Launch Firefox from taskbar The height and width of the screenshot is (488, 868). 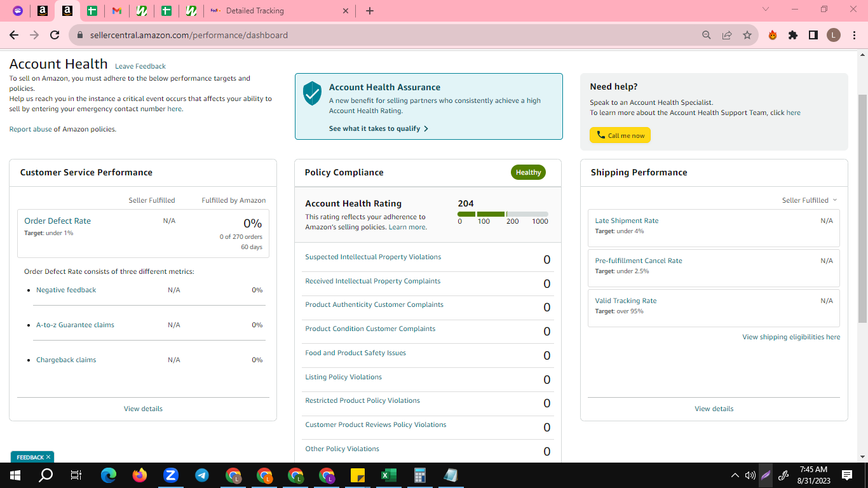point(140,475)
